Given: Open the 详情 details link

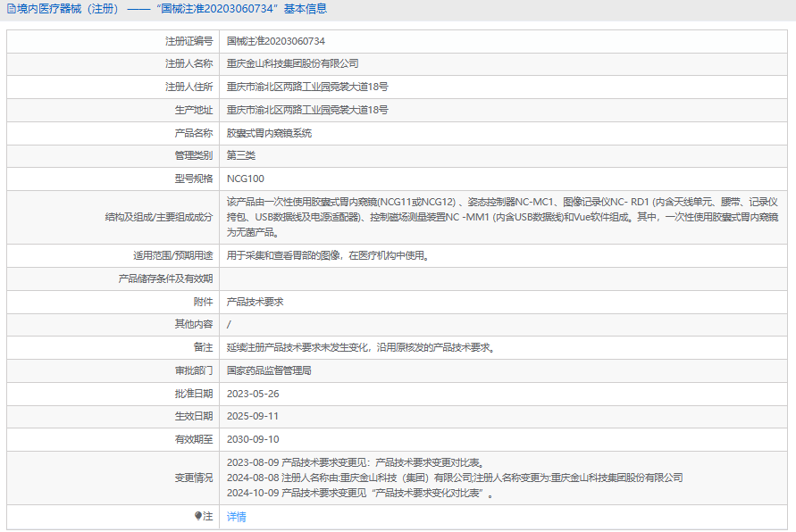Looking at the screenshot, I should pyautogui.click(x=236, y=516).
